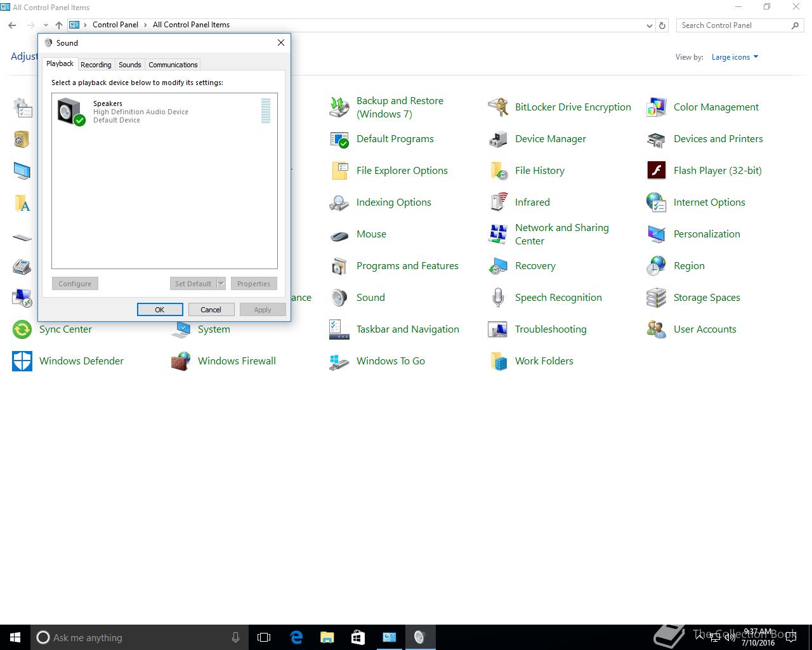Open the Region icon
Viewport: 812px width, 650px height.
(x=656, y=266)
